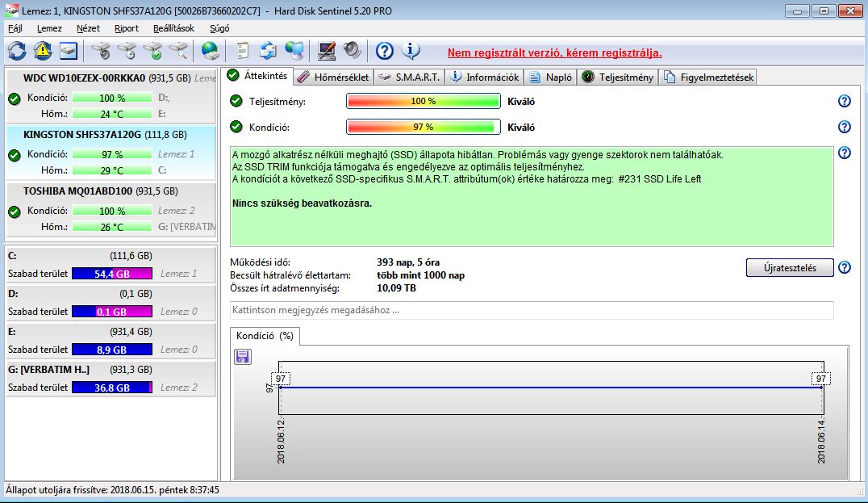Viewport: 868px width, 503px height.
Task: Click the monitor with screwdriver configuration icon
Action: pyautogui.click(x=327, y=51)
